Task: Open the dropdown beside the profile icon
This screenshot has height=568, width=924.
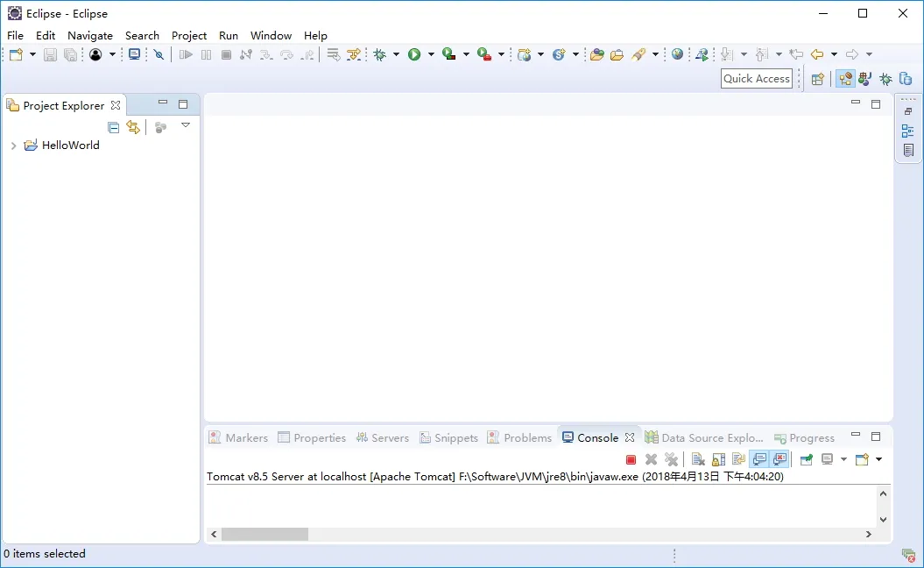Action: pos(112,54)
